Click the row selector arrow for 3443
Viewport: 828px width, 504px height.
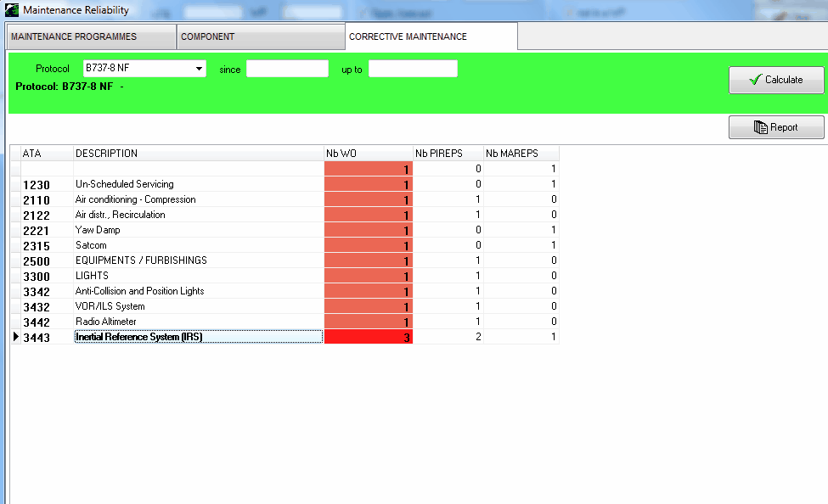pos(16,337)
